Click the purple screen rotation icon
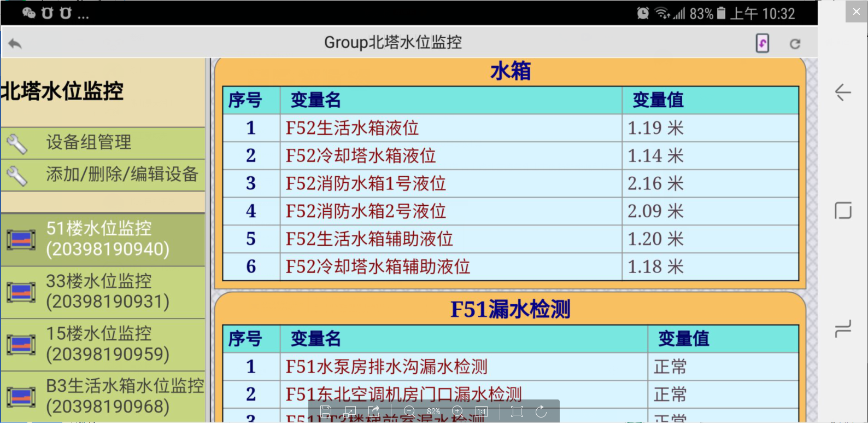The image size is (868, 423). (x=762, y=43)
